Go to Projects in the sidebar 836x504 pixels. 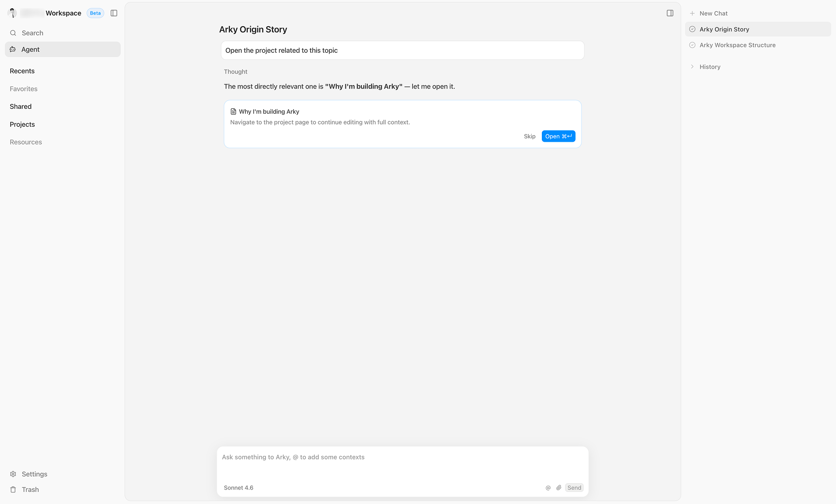coord(22,124)
